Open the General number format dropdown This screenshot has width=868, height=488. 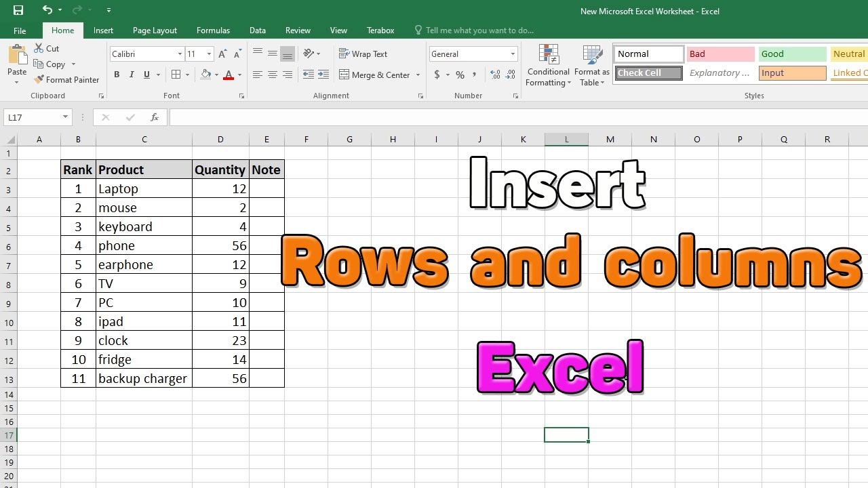click(x=513, y=54)
